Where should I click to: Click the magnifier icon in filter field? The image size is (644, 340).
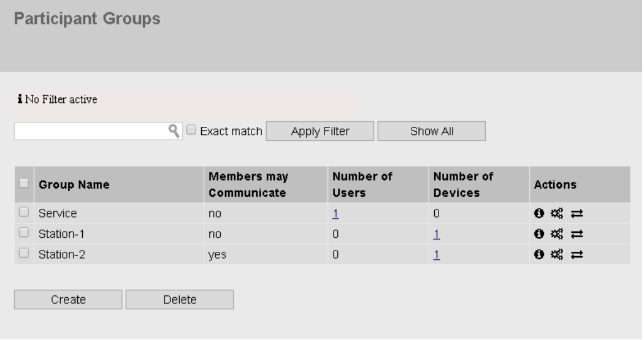[174, 130]
